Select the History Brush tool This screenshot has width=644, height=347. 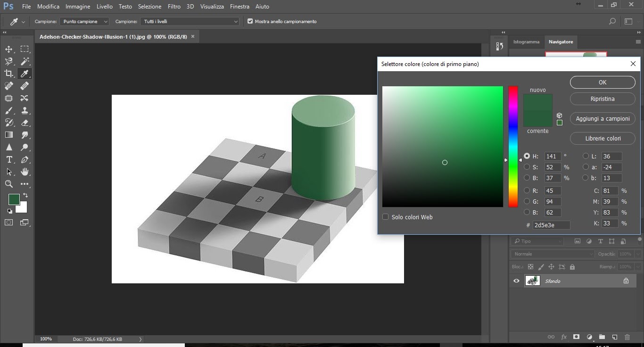9,123
